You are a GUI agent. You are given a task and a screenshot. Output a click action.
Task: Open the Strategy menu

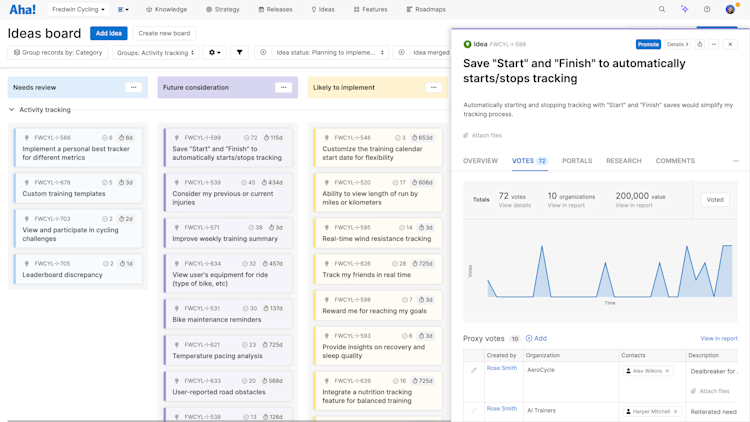pos(222,9)
